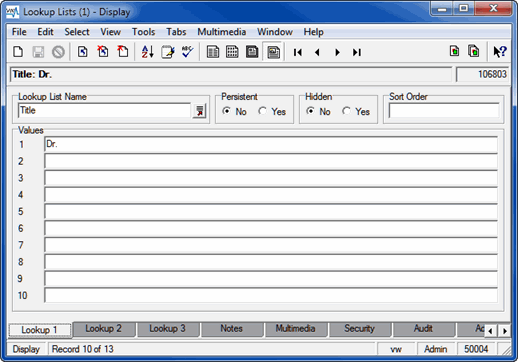Select Hidden Yes radio button
Image resolution: width=518 pixels, height=362 pixels.
tap(346, 111)
